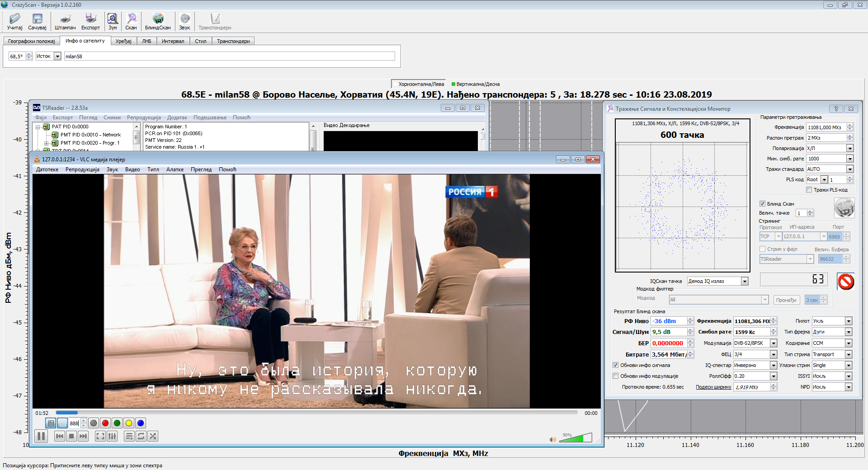
Task: Open VLC Репродукција menu
Action: 82,169
